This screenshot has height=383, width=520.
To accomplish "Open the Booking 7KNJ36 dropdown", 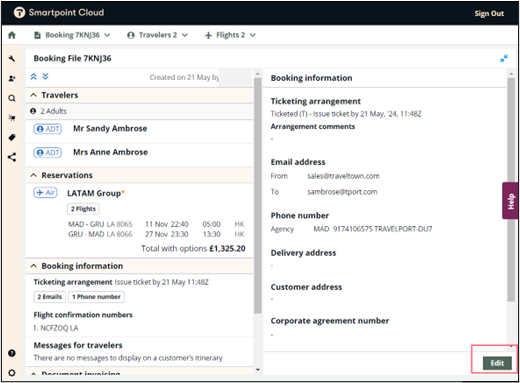I will coord(72,35).
